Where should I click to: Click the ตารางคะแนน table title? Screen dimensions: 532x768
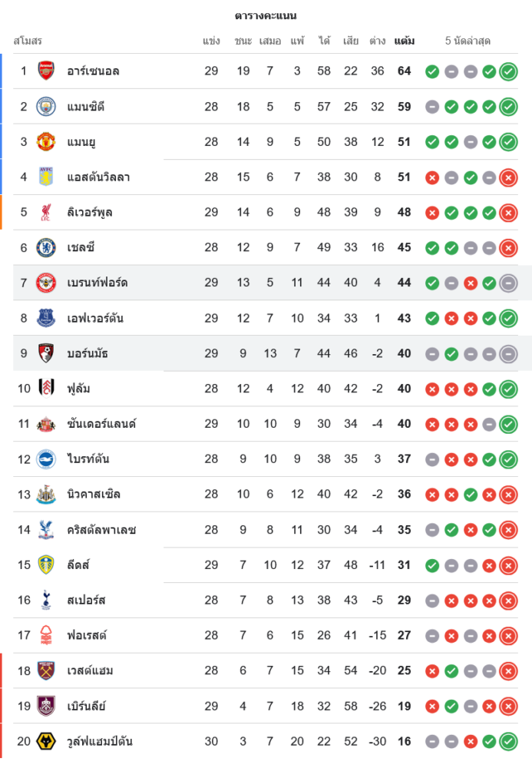click(x=266, y=15)
